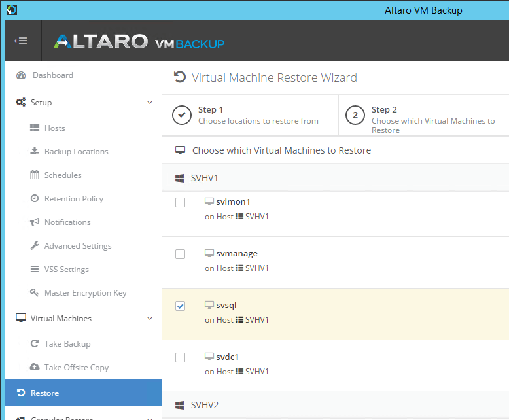509x420 pixels.
Task: Select Take Backup
Action: pyautogui.click(x=67, y=343)
